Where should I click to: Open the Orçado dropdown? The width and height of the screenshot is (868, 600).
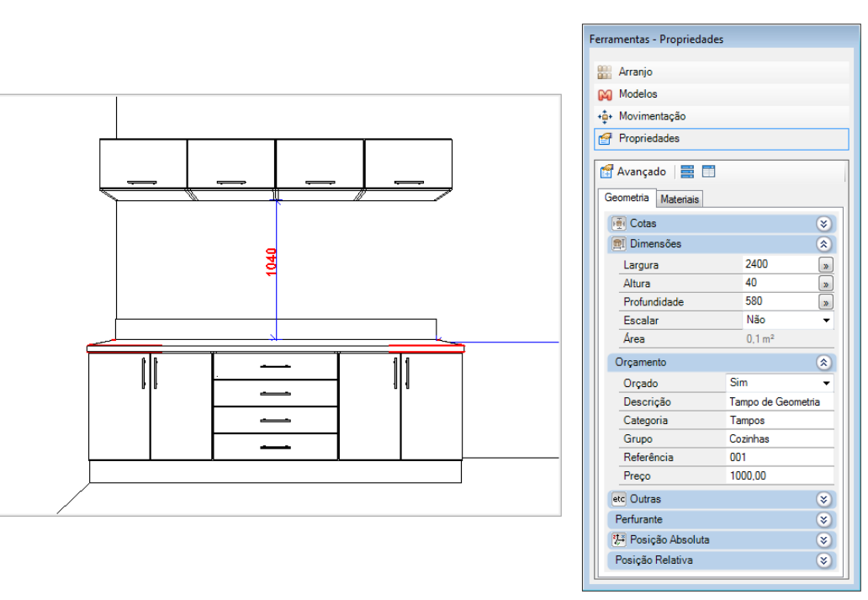click(x=826, y=384)
